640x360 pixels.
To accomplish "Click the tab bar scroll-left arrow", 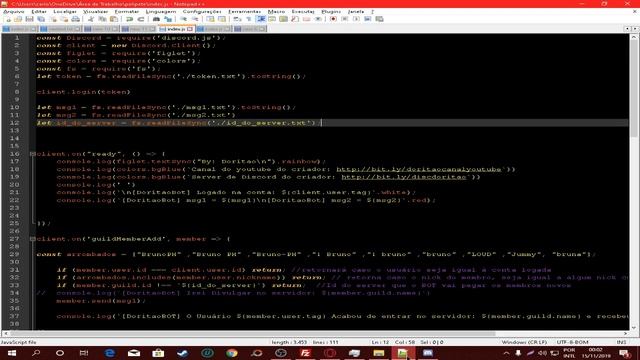I will [627, 29].
